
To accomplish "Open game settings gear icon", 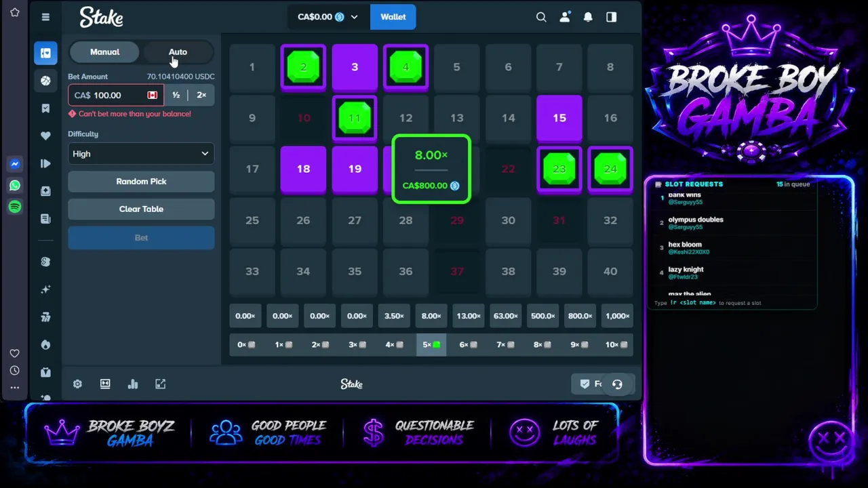I will click(x=77, y=384).
